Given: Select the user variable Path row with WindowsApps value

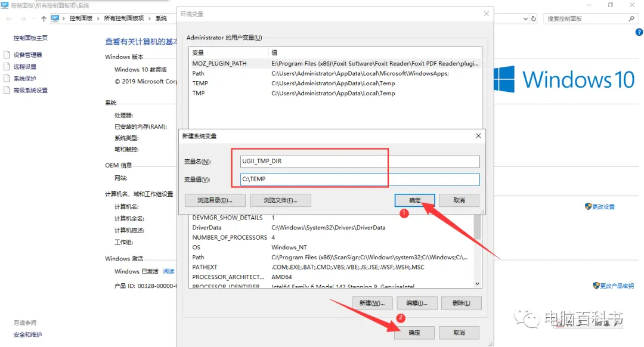Looking at the screenshot, I should [335, 73].
